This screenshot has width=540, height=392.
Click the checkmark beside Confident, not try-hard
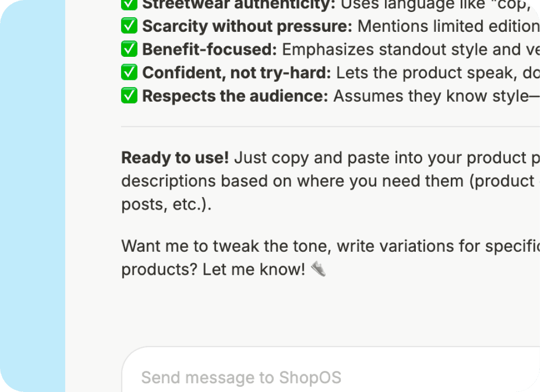(129, 72)
